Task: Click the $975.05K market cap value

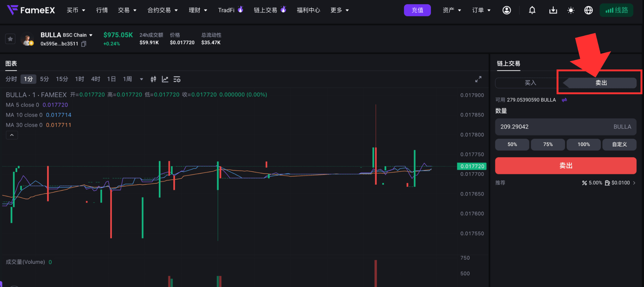Action: (118, 35)
